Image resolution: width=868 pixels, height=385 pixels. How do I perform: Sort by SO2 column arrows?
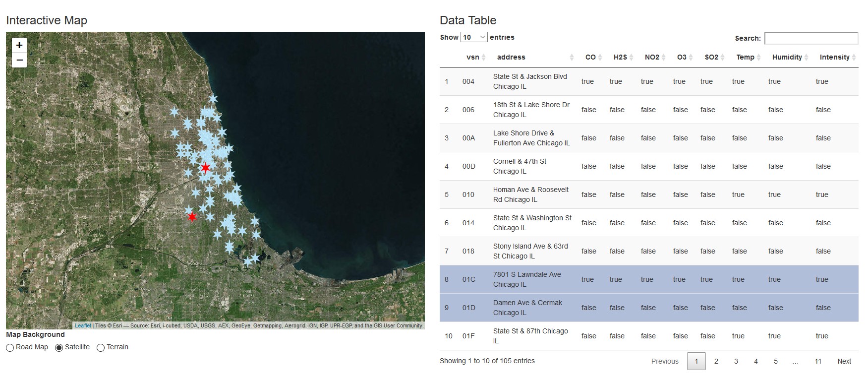pos(722,58)
